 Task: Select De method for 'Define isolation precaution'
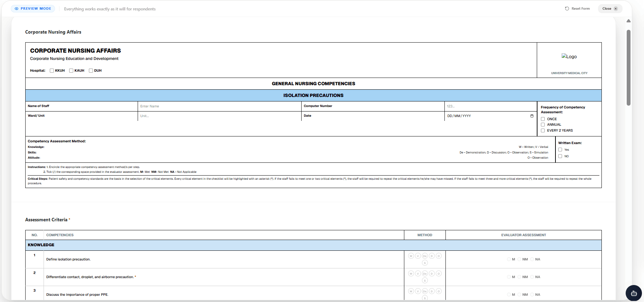pos(425,256)
